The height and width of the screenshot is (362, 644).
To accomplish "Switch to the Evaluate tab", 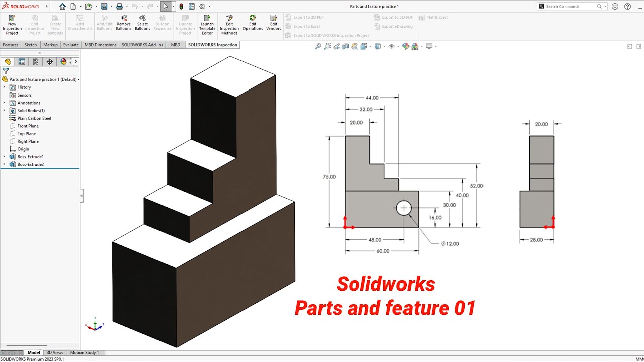I will tap(71, 45).
